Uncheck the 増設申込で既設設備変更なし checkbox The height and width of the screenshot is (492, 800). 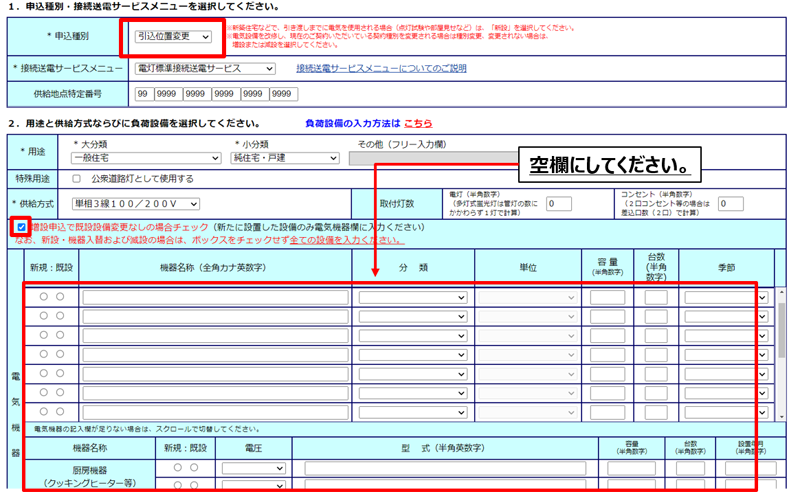[x=21, y=227]
